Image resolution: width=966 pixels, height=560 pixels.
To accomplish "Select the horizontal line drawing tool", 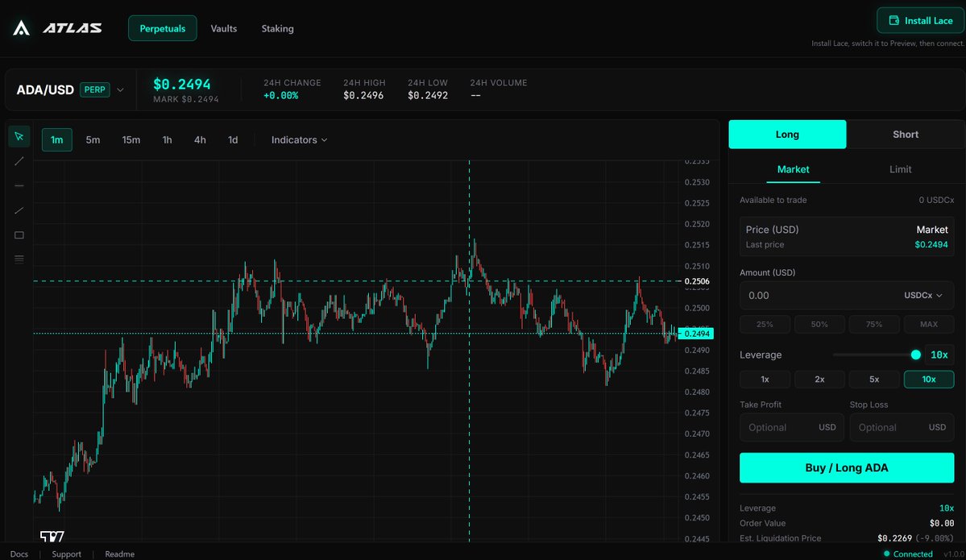I will click(19, 185).
